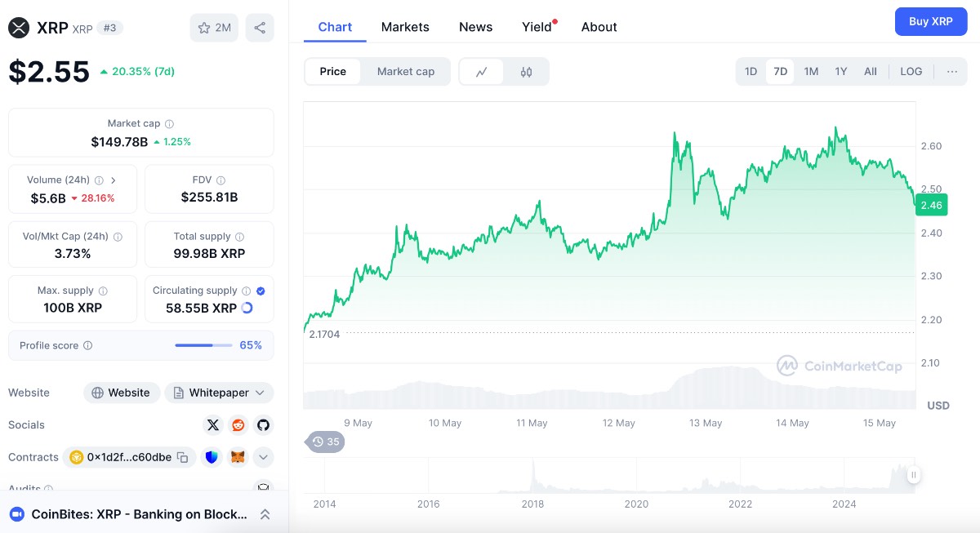The width and height of the screenshot is (980, 533).
Task: Click the $149.78B market cap value
Action: tap(119, 141)
